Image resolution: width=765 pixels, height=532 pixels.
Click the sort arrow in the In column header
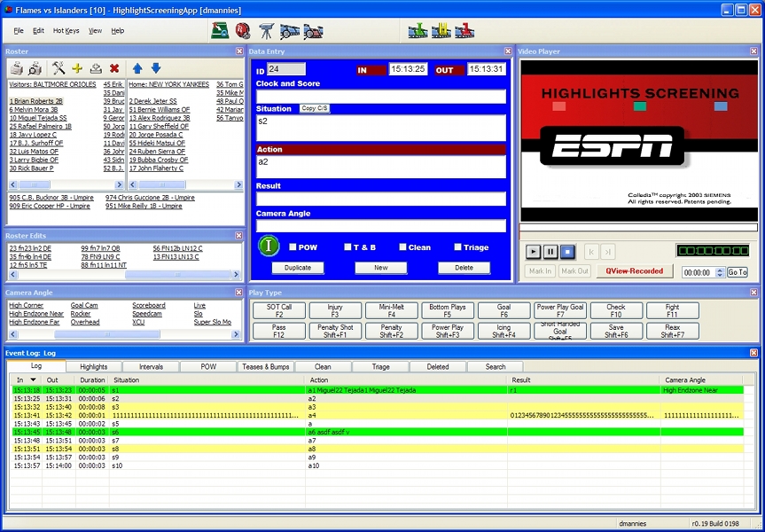pos(34,379)
